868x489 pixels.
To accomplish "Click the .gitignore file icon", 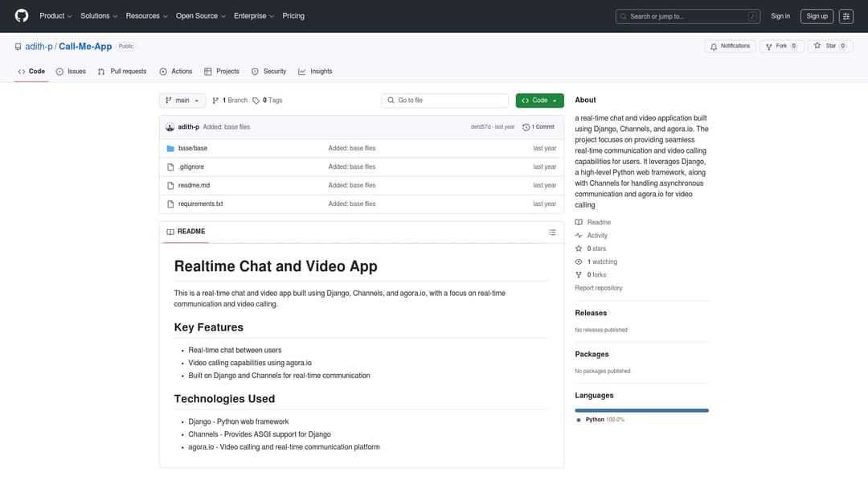I will point(170,166).
